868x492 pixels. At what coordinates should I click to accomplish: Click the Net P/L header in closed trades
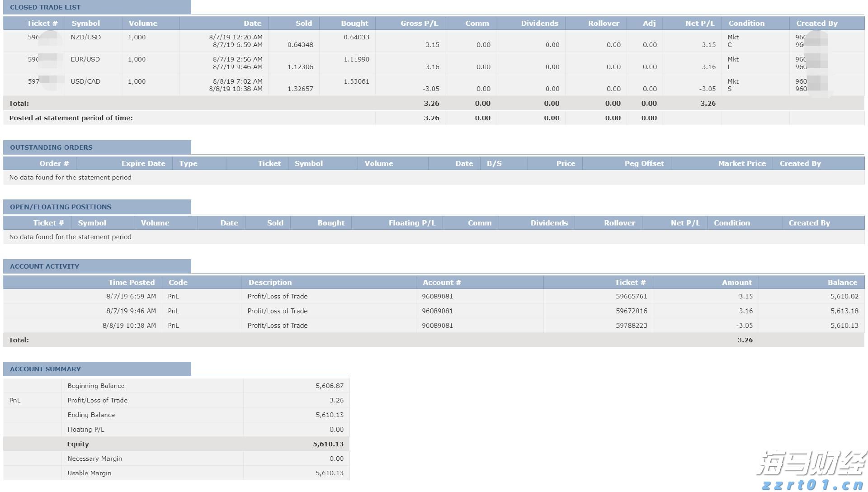pyautogui.click(x=699, y=24)
